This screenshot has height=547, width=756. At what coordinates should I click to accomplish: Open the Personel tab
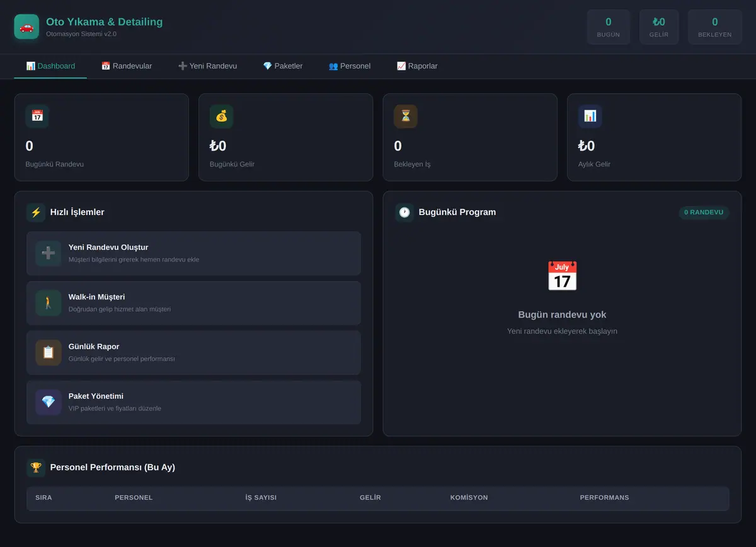pyautogui.click(x=350, y=66)
